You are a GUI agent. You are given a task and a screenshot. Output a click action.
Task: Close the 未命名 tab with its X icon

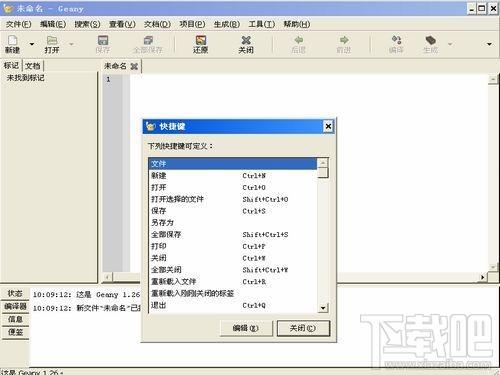coord(134,66)
